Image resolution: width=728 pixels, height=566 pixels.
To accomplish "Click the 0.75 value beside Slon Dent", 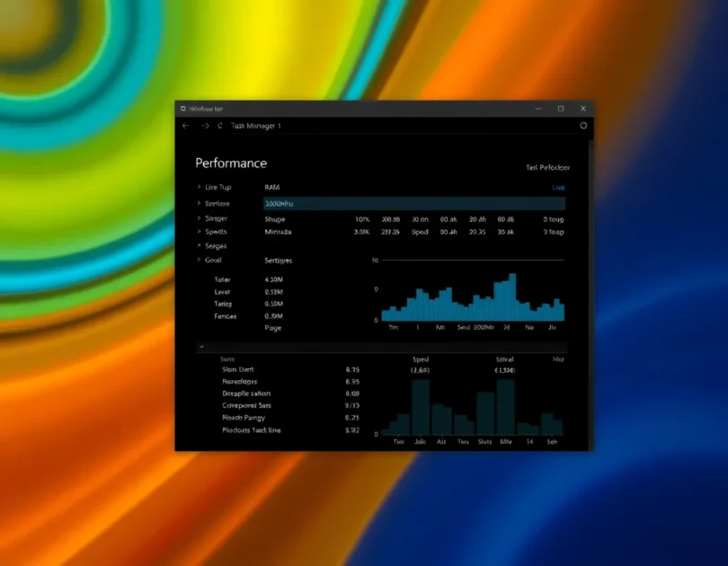I will pyautogui.click(x=352, y=370).
